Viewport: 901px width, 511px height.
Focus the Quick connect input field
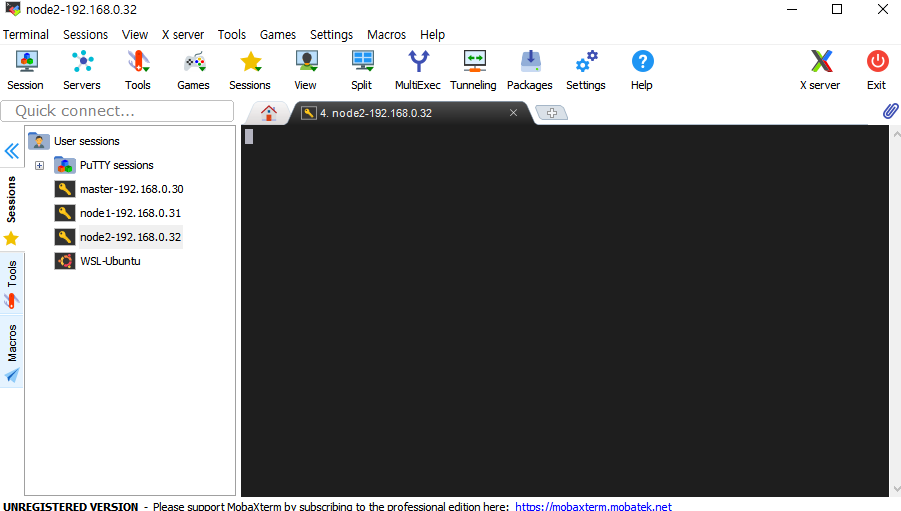coord(117,111)
